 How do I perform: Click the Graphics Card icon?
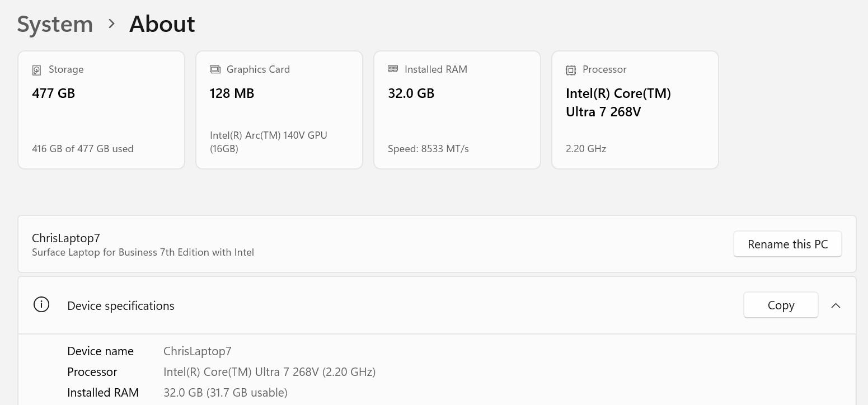point(215,69)
